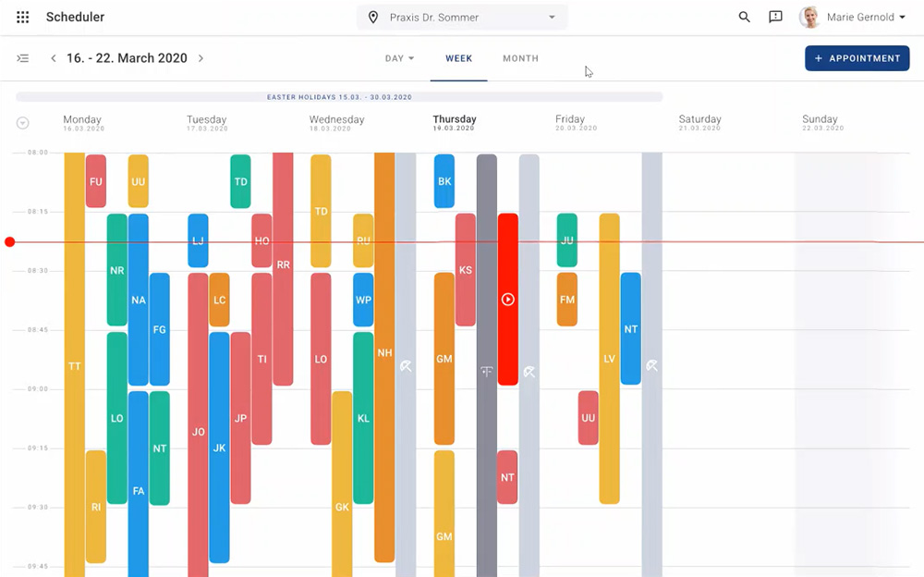The height and width of the screenshot is (577, 924).
Task: Open the Day view dropdown
Action: click(399, 58)
